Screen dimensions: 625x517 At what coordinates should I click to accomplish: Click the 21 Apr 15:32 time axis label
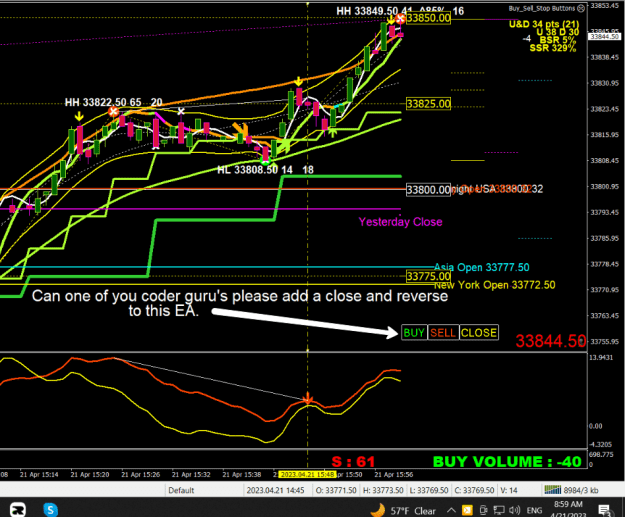pyautogui.click(x=191, y=474)
